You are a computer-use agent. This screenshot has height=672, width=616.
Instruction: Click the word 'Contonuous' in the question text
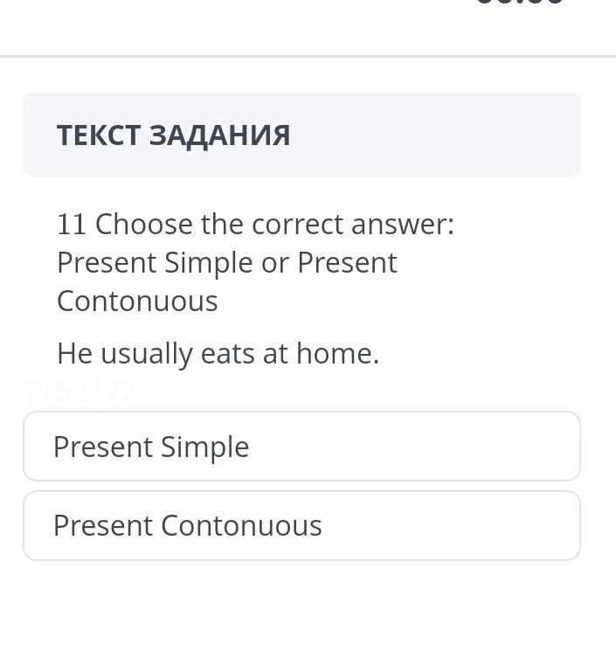(137, 301)
